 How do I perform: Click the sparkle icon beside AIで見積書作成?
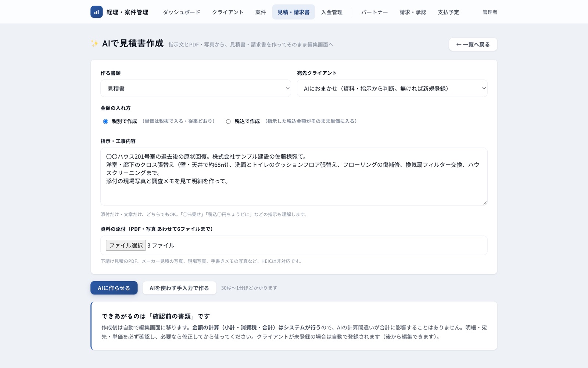pyautogui.click(x=95, y=43)
